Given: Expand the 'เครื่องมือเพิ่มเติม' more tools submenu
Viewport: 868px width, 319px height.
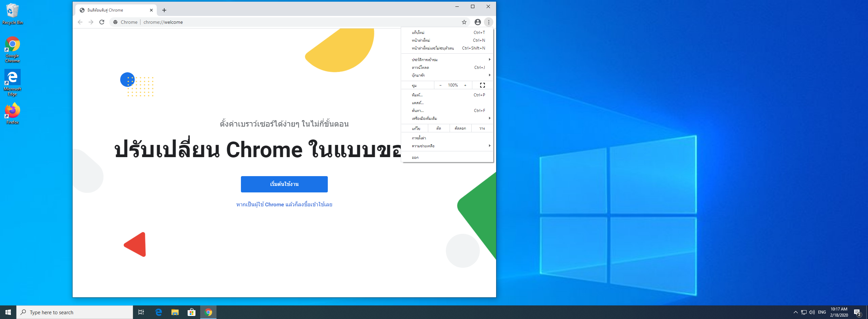Looking at the screenshot, I should click(x=447, y=118).
